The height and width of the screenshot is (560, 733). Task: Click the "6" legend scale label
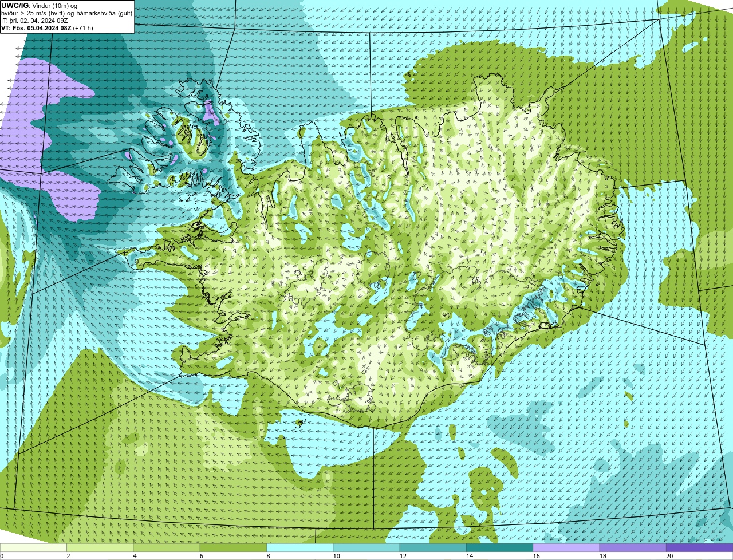pos(202,556)
